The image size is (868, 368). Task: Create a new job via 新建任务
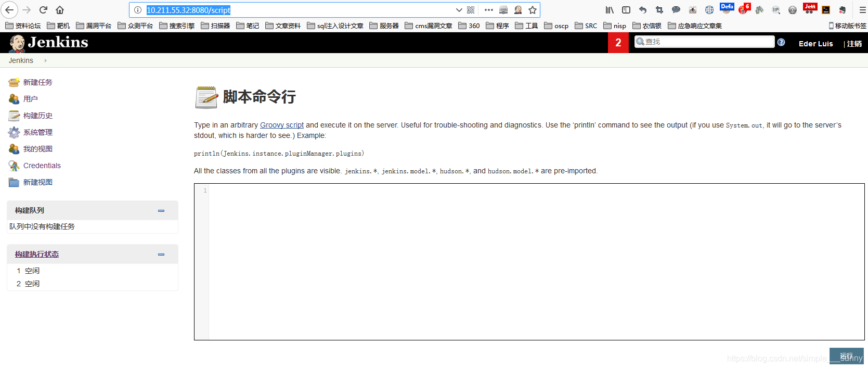point(38,82)
